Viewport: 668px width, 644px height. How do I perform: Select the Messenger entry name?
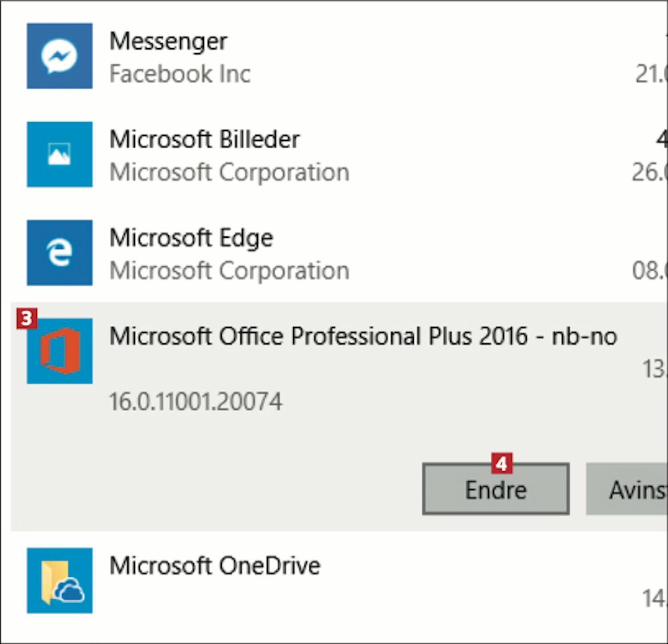click(168, 41)
